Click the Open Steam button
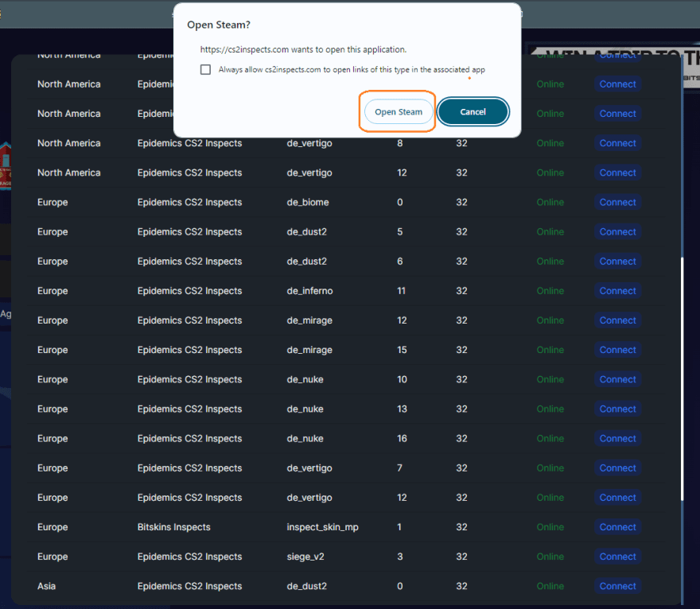 coord(398,111)
